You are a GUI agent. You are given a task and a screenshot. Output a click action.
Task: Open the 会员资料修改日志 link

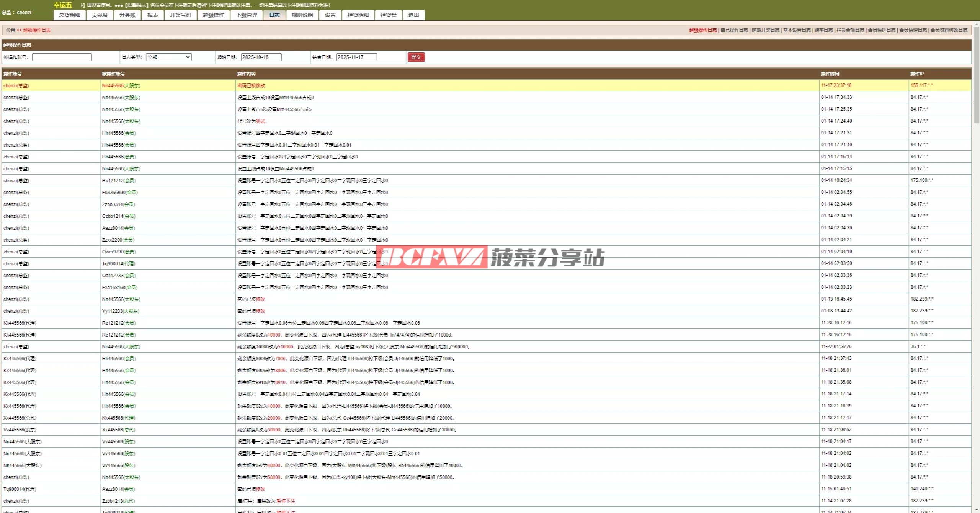[949, 30]
